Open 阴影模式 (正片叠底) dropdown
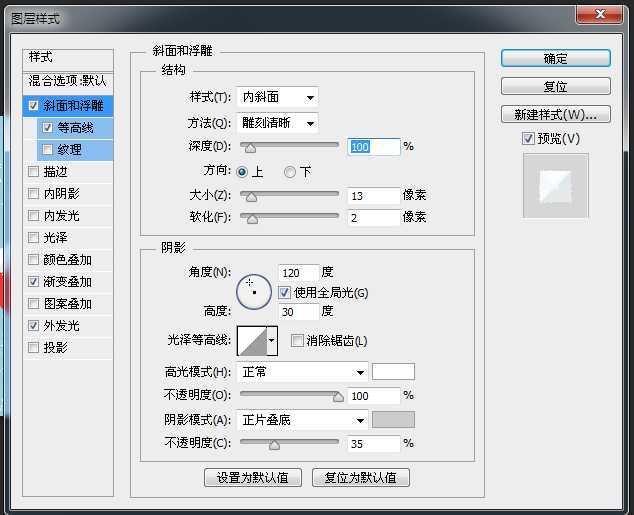Image resolution: width=634 pixels, height=515 pixels. tap(303, 420)
